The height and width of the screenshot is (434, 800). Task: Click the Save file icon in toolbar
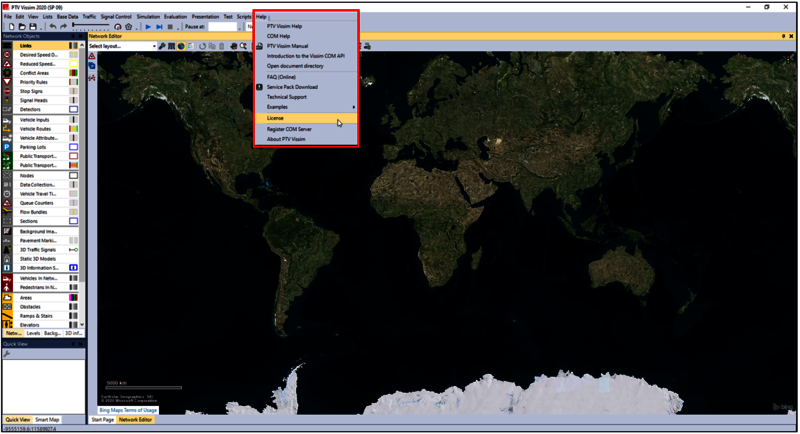pyautogui.click(x=34, y=27)
